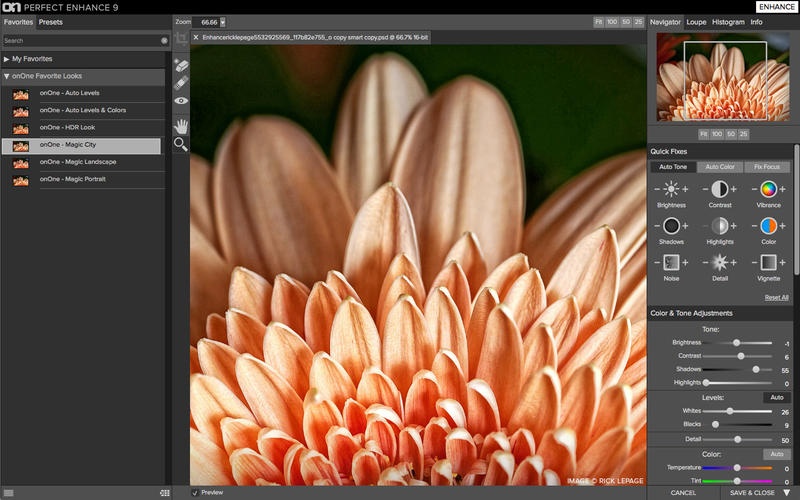Click the Navigator preview thumbnail
This screenshot has height=500, width=800.
point(722,77)
